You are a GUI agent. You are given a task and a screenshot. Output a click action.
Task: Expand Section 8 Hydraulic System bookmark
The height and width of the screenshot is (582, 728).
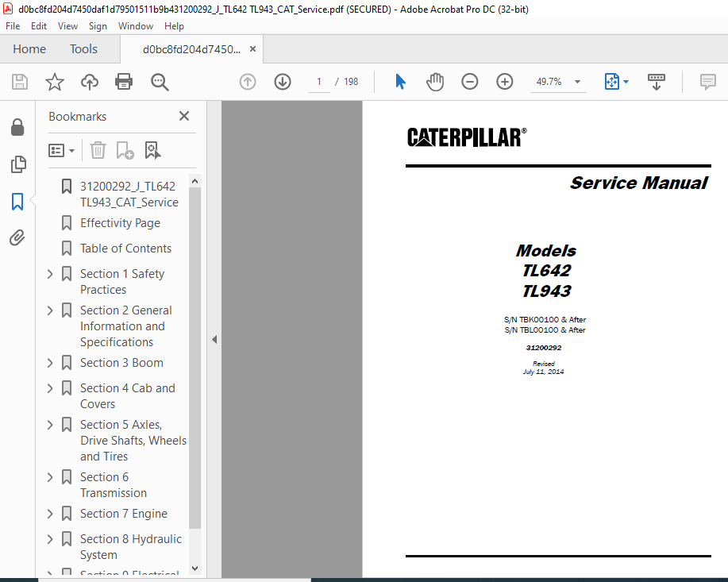[x=50, y=539]
